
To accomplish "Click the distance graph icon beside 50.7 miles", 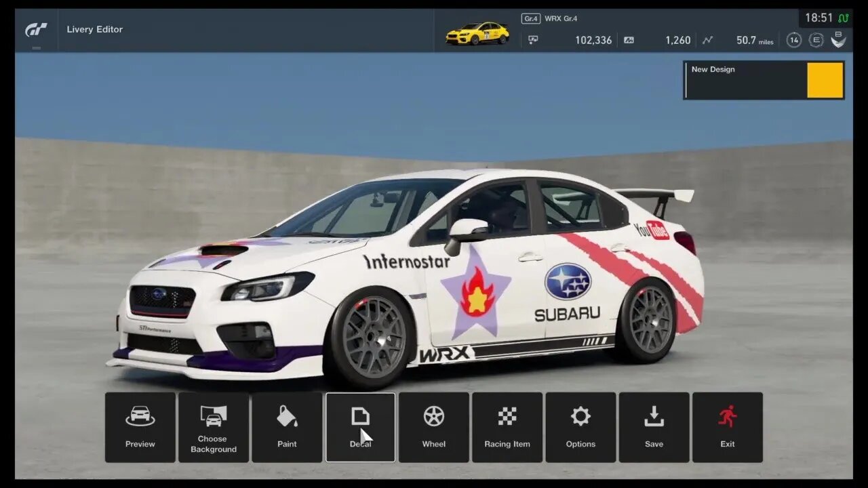I will (x=707, y=40).
